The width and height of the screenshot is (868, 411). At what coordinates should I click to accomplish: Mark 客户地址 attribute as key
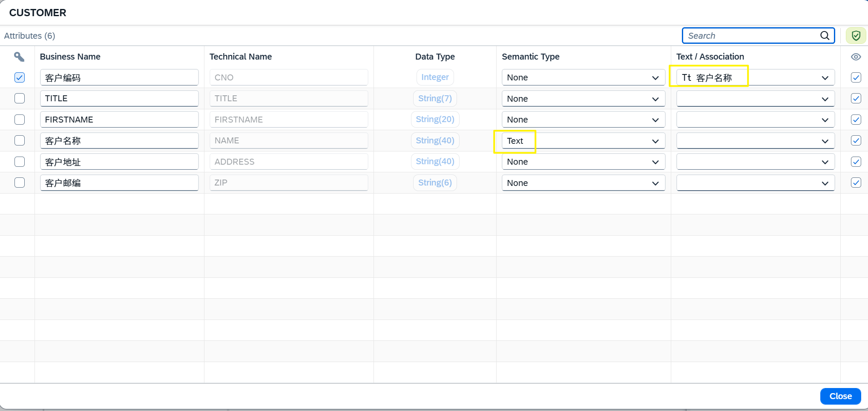pyautogui.click(x=20, y=162)
